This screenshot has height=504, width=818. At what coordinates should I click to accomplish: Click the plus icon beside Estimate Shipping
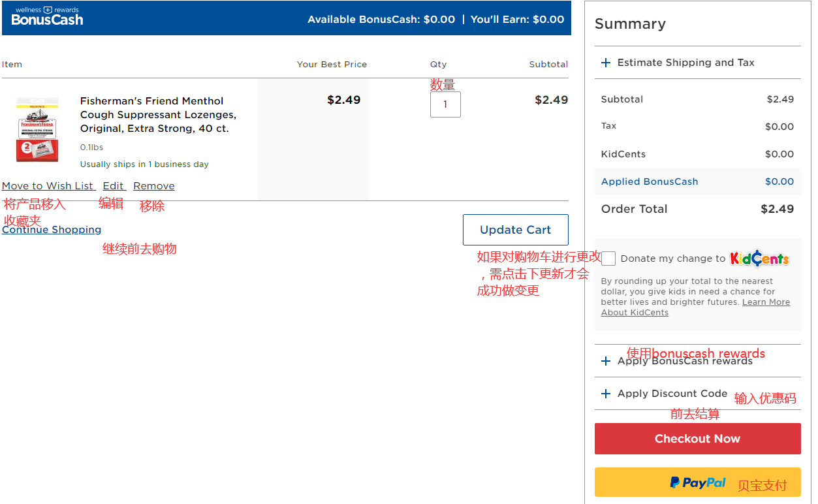[606, 63]
